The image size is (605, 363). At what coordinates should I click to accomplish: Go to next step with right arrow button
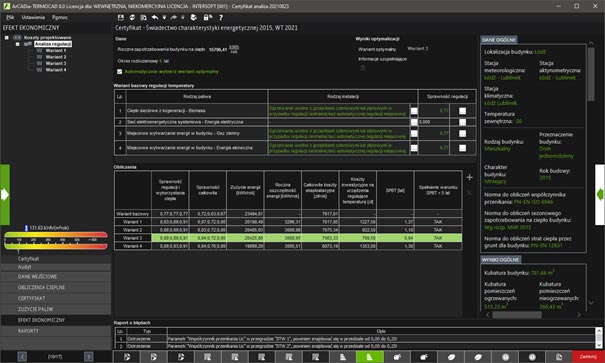[x=88, y=356]
